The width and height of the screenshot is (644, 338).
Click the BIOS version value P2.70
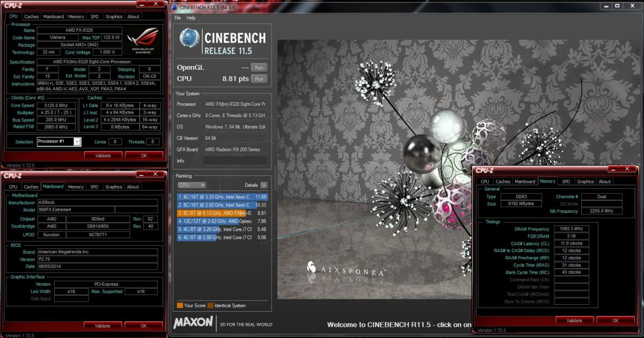[98, 259]
